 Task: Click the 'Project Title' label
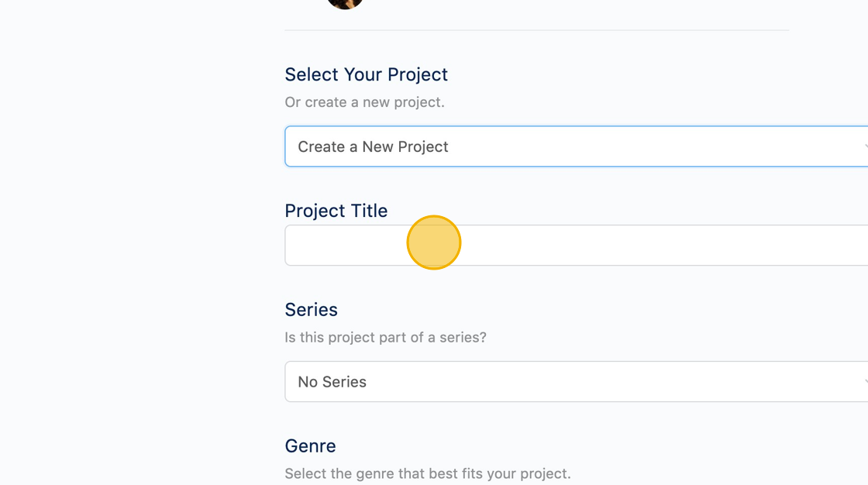(336, 211)
